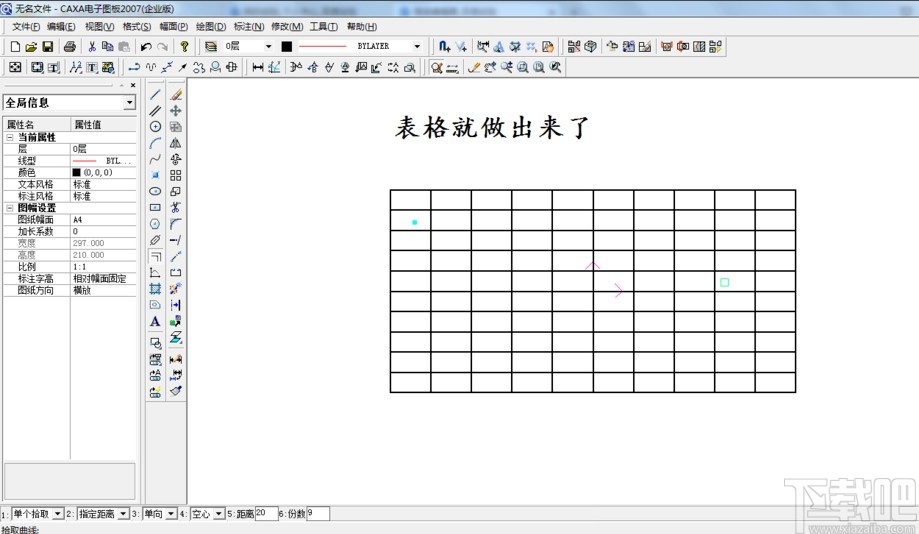
Task: Open the 视图(V) menu
Action: [99, 26]
